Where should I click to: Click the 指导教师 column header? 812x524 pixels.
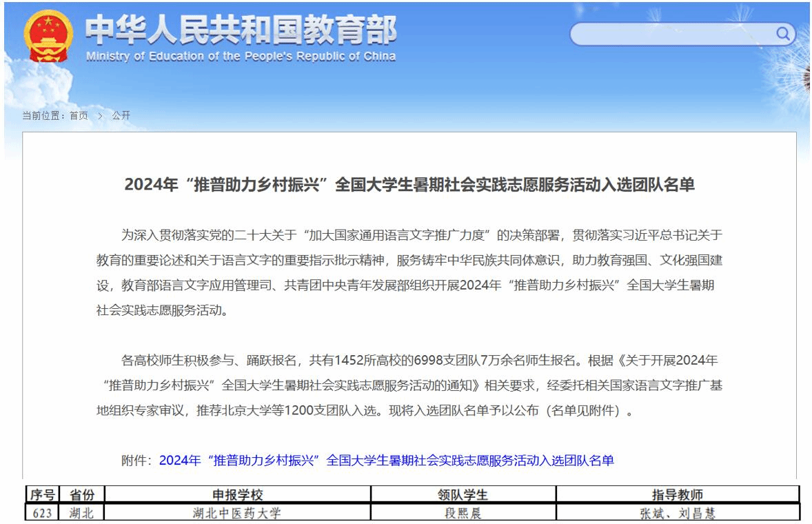678,494
